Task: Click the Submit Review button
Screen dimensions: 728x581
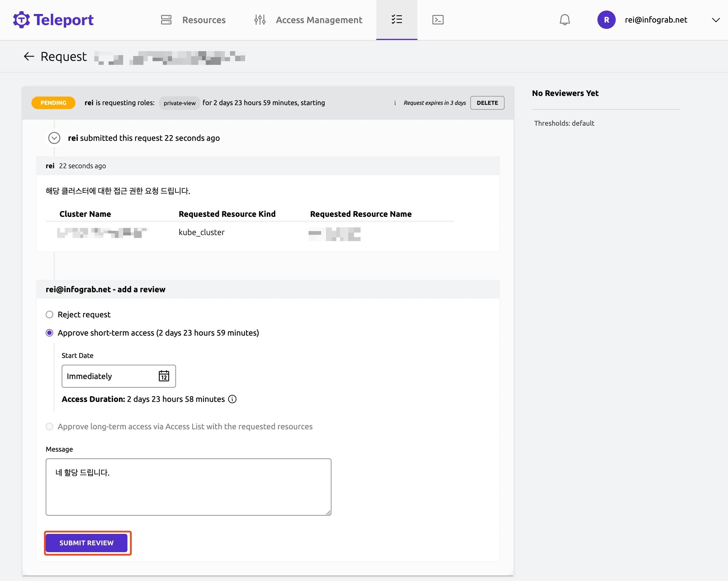Action: coord(87,543)
